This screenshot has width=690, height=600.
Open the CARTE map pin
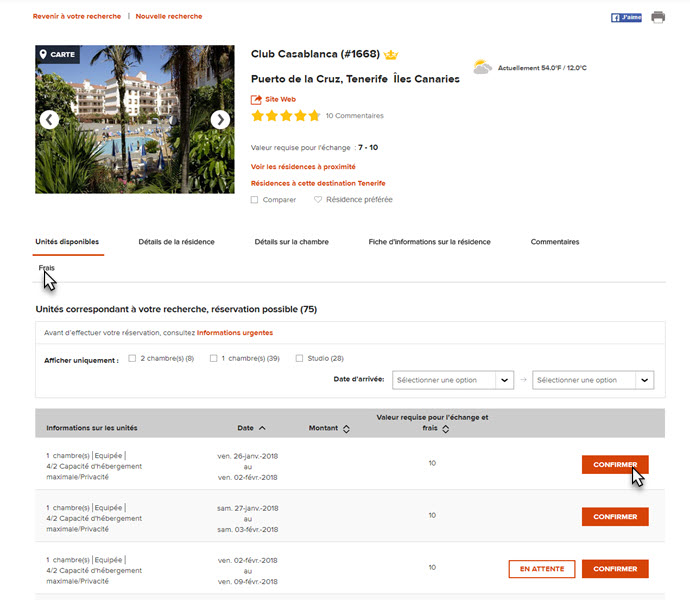[x=58, y=55]
